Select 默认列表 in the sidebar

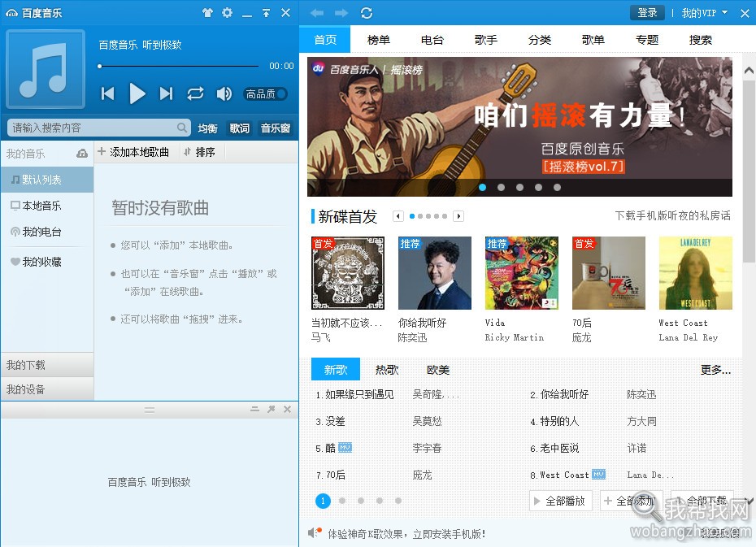[x=47, y=180]
